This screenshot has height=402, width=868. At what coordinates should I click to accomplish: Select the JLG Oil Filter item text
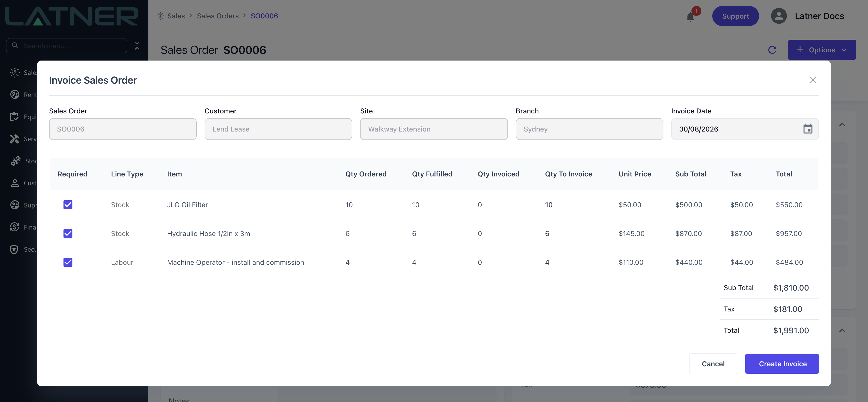[x=187, y=205]
